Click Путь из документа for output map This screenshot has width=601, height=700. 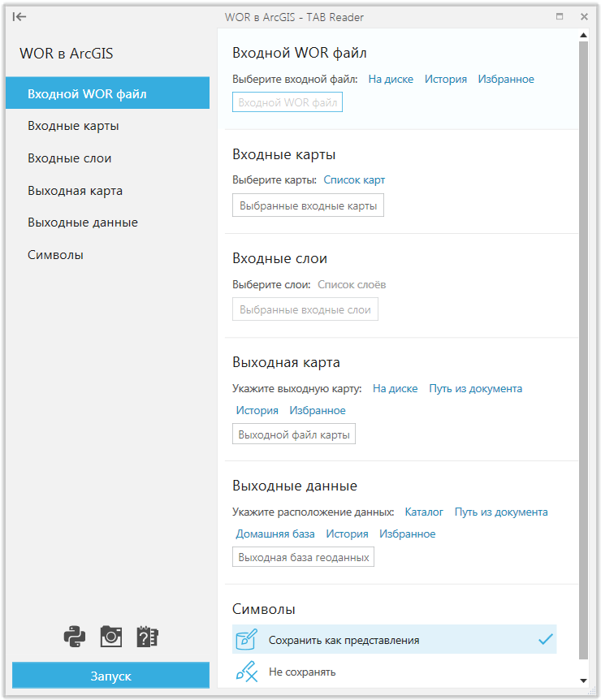tap(476, 389)
